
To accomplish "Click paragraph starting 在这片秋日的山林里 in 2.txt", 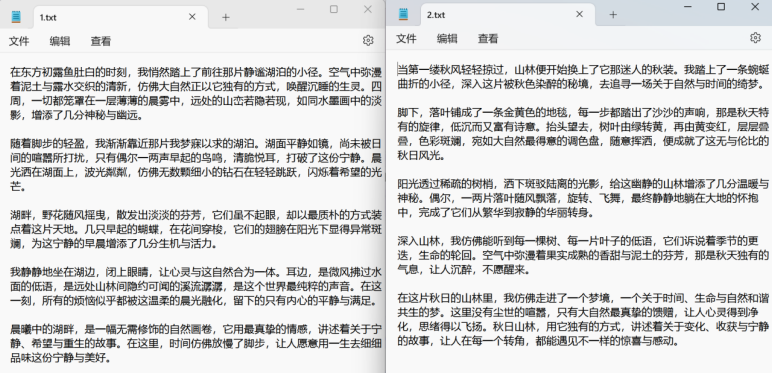I will coord(583,319).
